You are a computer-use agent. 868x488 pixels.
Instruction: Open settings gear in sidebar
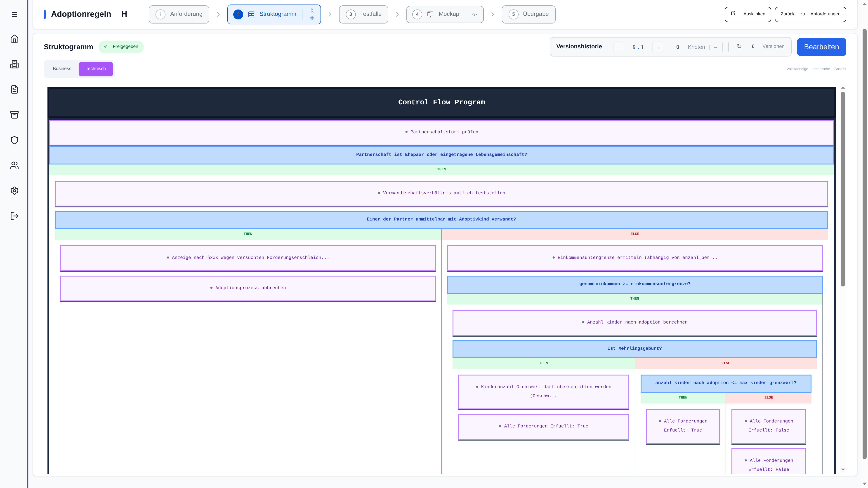coord(14,191)
